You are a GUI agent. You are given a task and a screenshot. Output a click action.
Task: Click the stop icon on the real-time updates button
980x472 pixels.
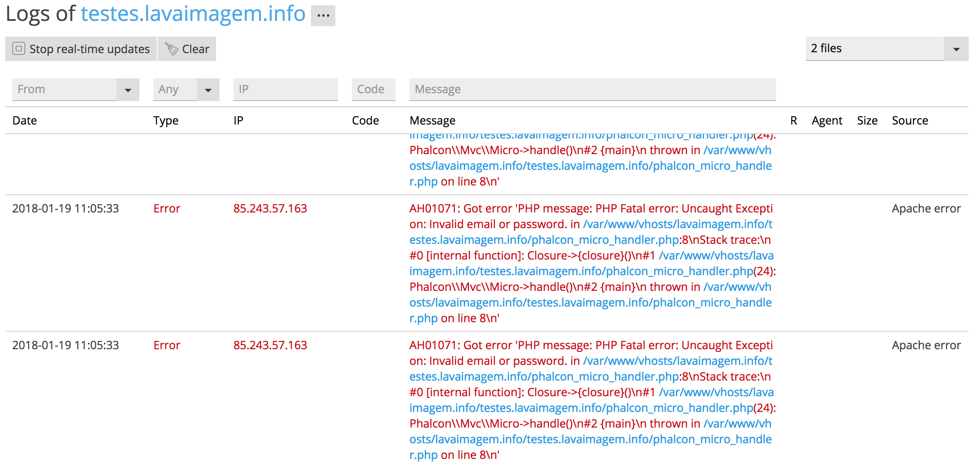(x=18, y=49)
